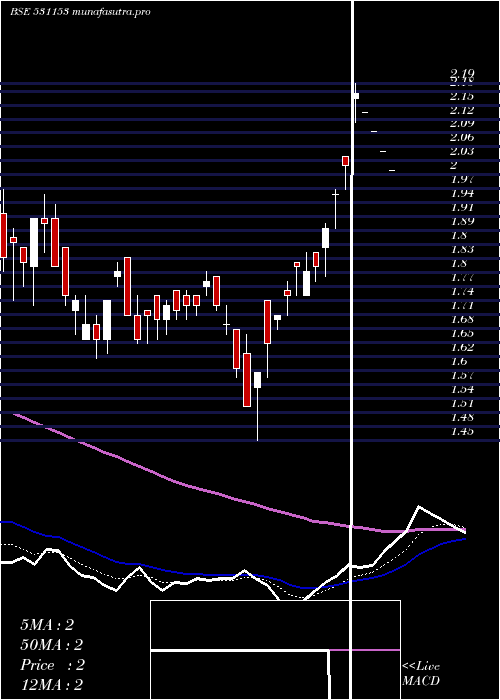This screenshot has width=500, height=700.
Task: Select the 1.45 price axis label
Action: [x=462, y=432]
